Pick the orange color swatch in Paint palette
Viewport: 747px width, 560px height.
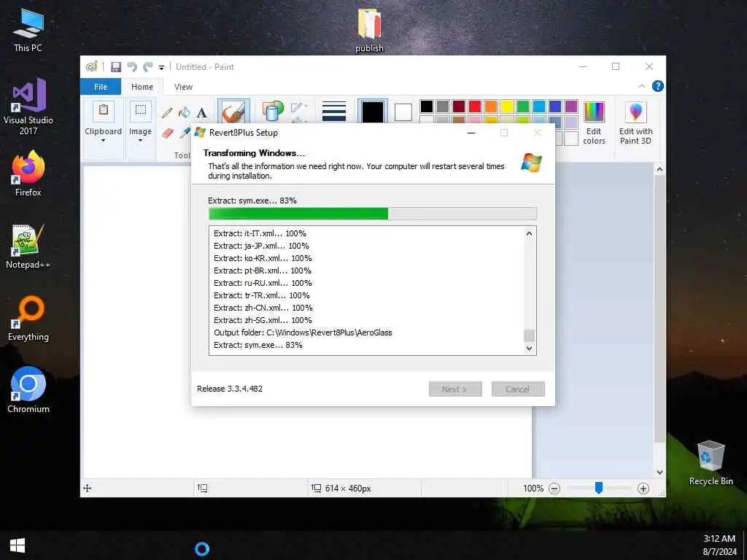click(x=491, y=106)
